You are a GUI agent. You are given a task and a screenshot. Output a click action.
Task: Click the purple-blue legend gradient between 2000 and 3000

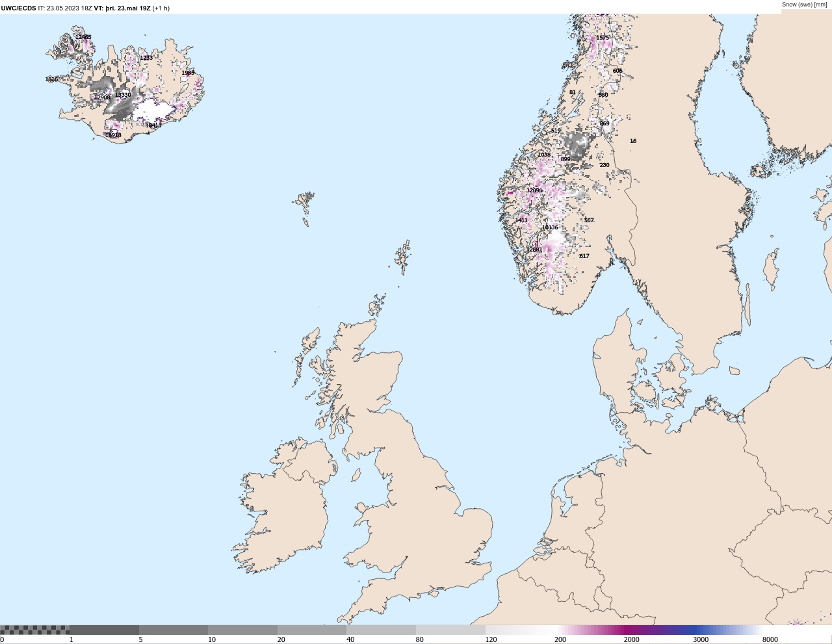coord(658,630)
